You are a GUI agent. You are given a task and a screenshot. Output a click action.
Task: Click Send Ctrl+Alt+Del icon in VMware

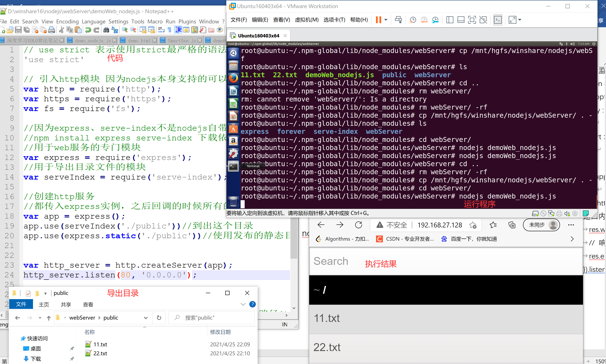coord(398,20)
